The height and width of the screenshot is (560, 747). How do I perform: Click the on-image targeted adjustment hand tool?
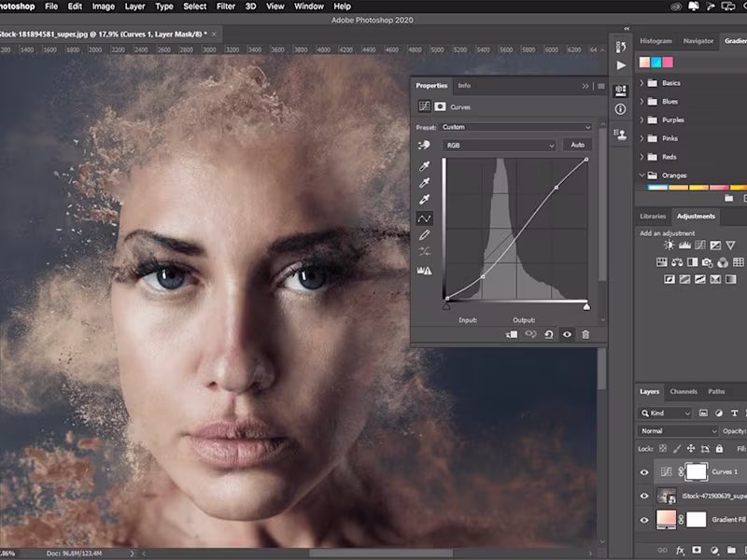tap(425, 146)
